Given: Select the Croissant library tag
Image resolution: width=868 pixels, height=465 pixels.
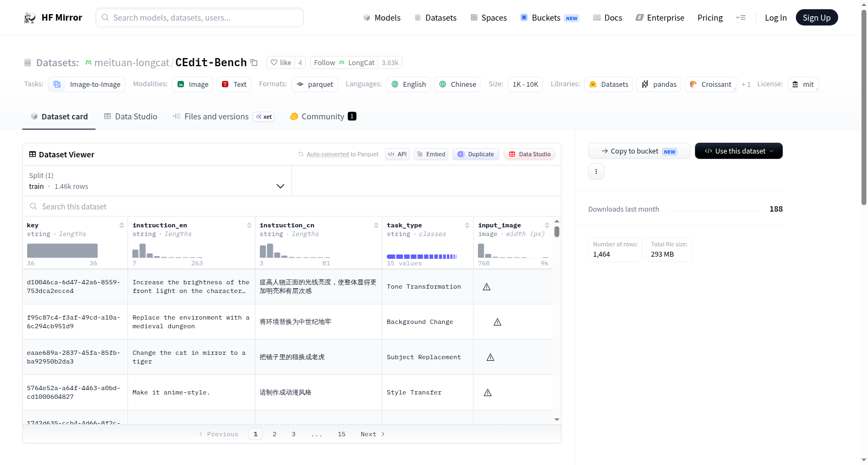Looking at the screenshot, I should [x=711, y=84].
